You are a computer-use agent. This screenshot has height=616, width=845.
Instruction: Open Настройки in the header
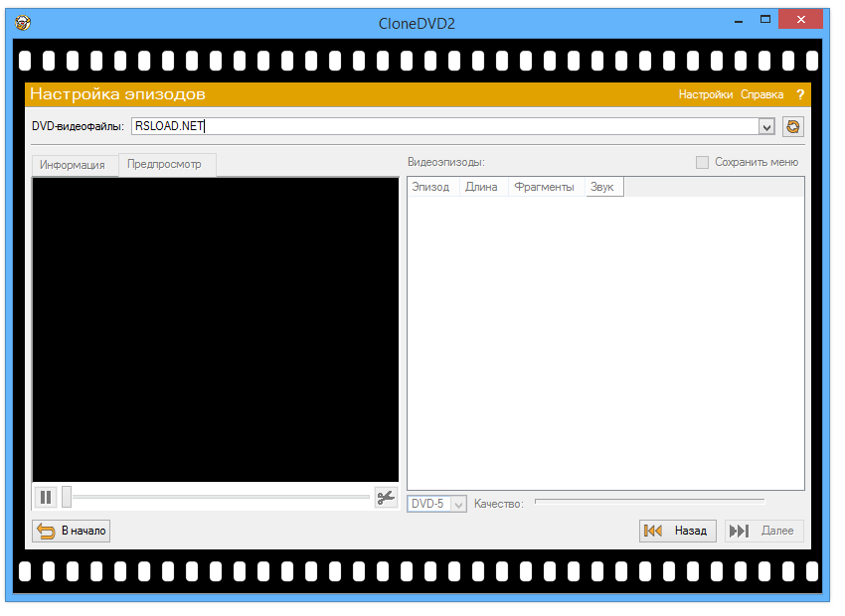706,94
